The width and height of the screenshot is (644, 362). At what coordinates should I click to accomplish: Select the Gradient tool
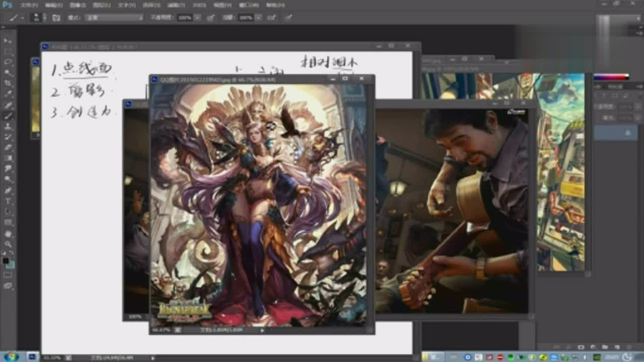tap(8, 158)
